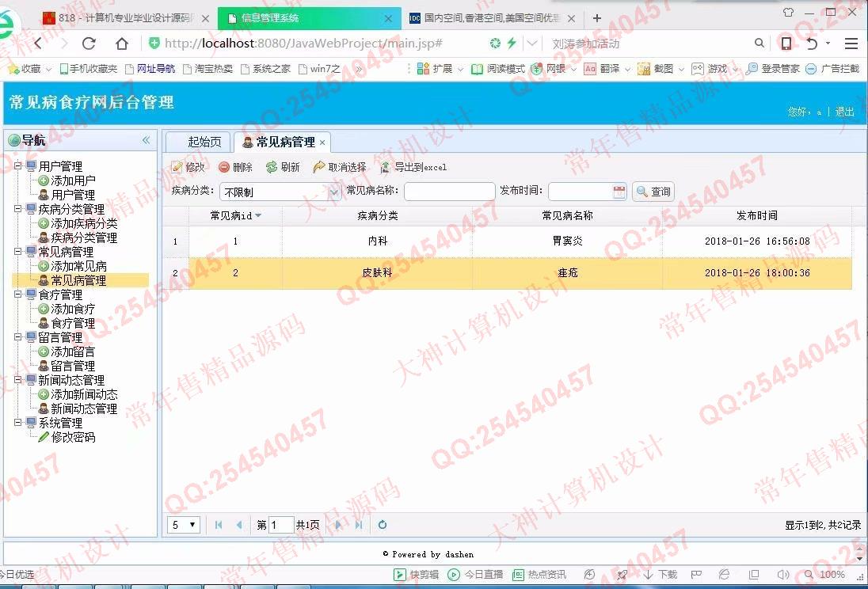Screen dimensions: 868x589
Task: Collapse the 系统管理 tree node
Action: point(18,423)
